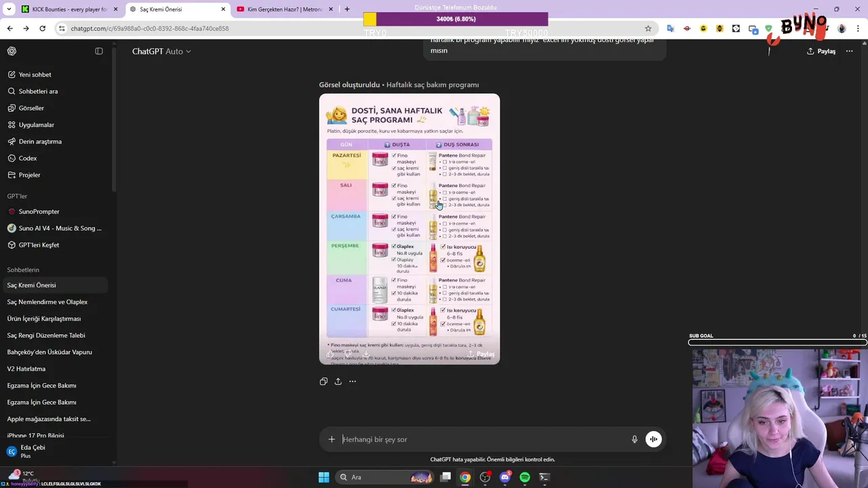
Task: Open Codex from the sidebar
Action: [x=54, y=158]
